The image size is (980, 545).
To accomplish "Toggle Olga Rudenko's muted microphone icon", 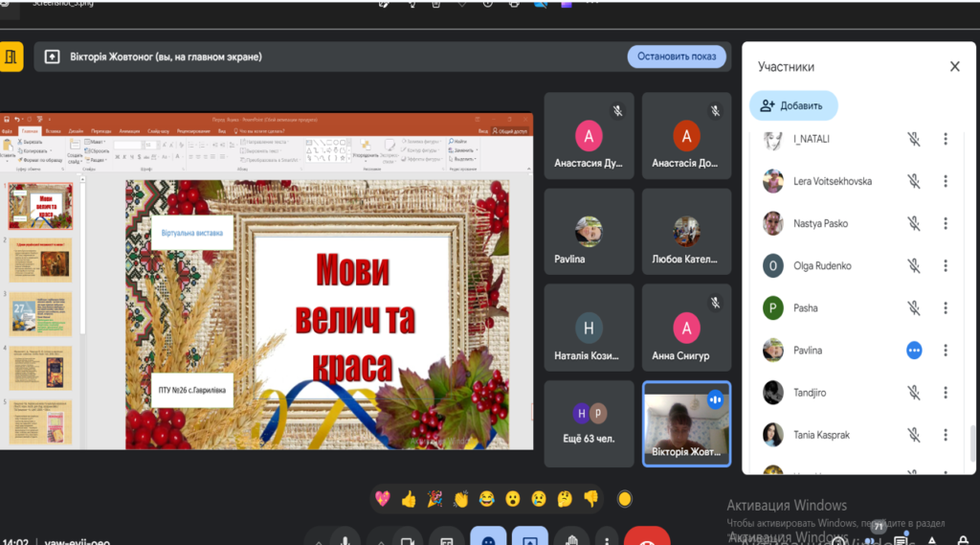I will coord(914,265).
